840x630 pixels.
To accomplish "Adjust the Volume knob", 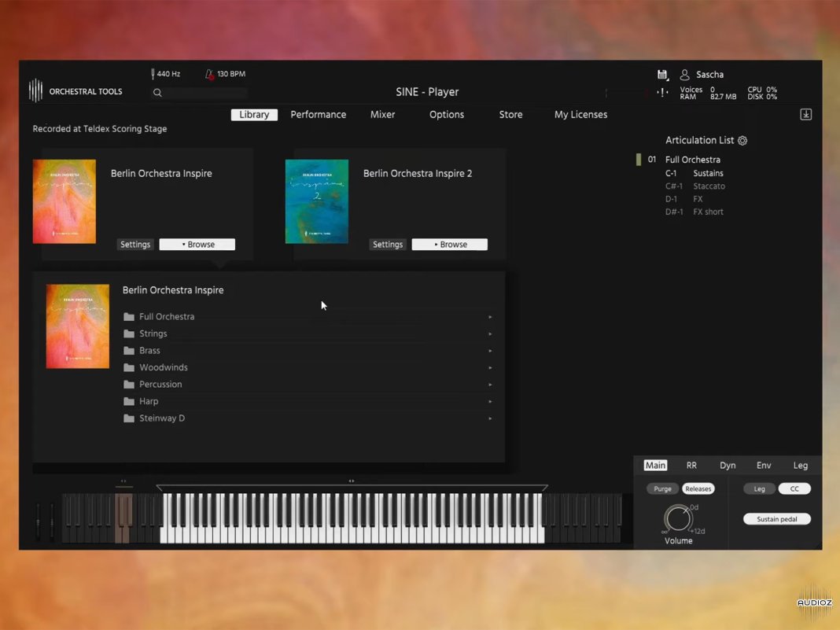I will click(x=677, y=519).
